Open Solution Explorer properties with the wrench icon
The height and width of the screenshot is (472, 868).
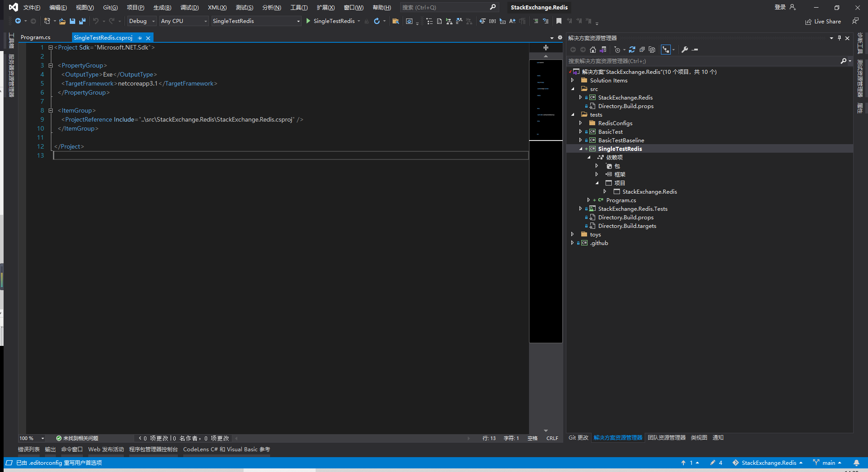click(x=685, y=50)
